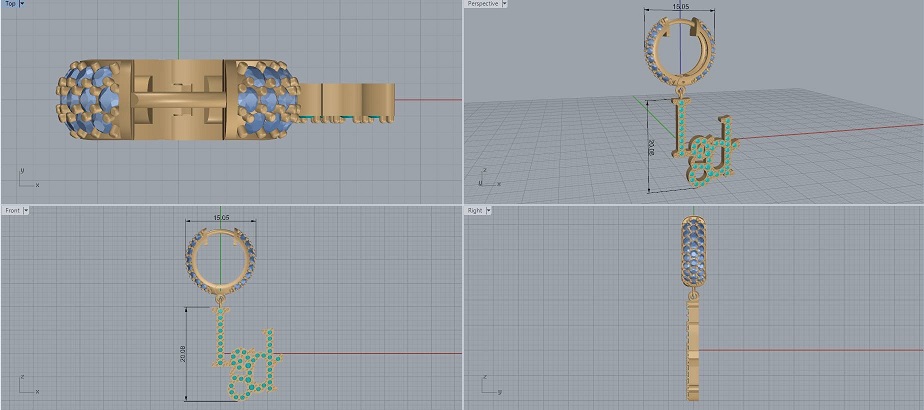Activate the Perspective viewport title label

[x=483, y=4]
